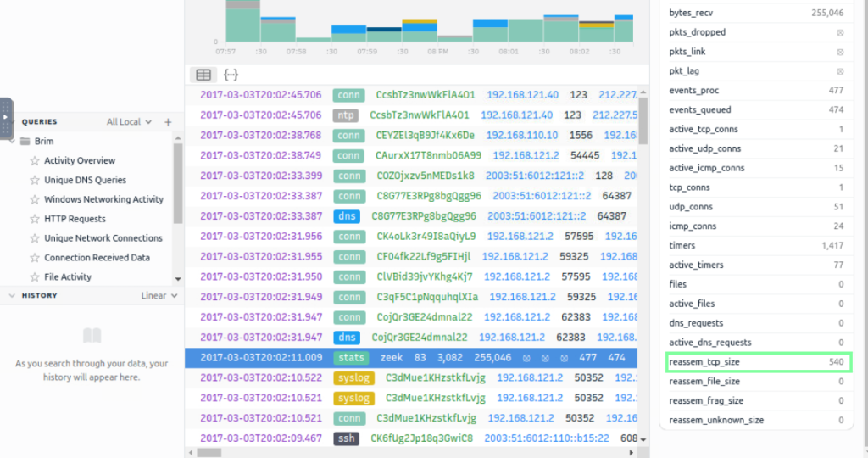Click the Brim folder icon
The height and width of the screenshot is (458, 868).
coord(25,142)
